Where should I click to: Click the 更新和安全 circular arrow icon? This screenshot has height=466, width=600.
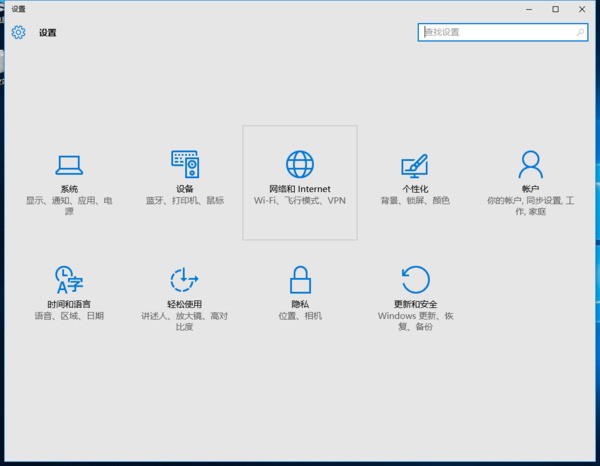pyautogui.click(x=415, y=279)
